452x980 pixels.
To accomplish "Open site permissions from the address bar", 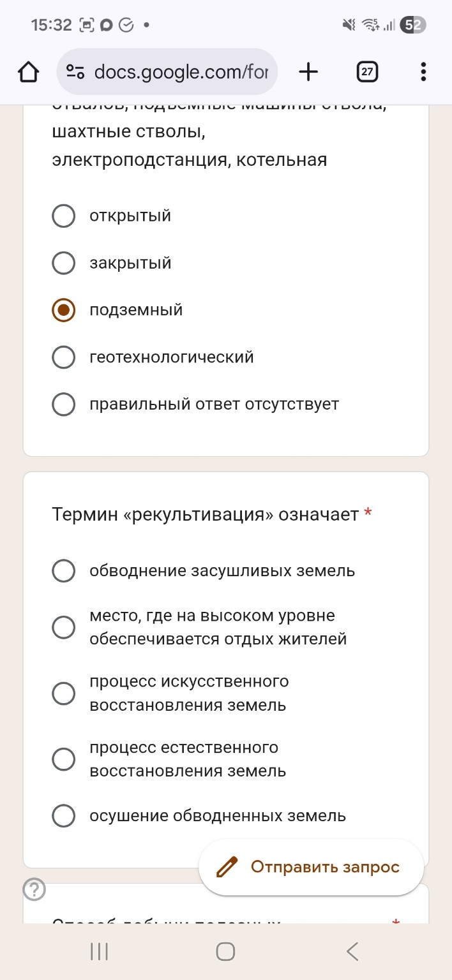I will coord(75,71).
